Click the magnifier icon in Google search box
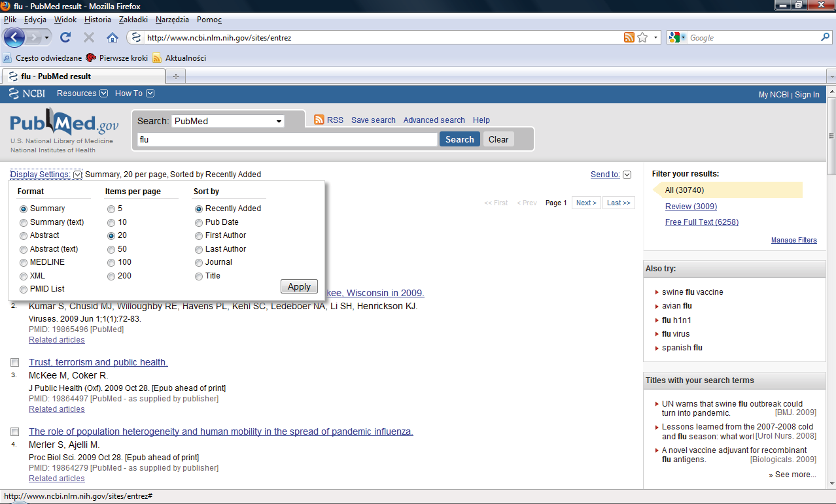Viewport: 836px width, 504px height. [x=825, y=38]
